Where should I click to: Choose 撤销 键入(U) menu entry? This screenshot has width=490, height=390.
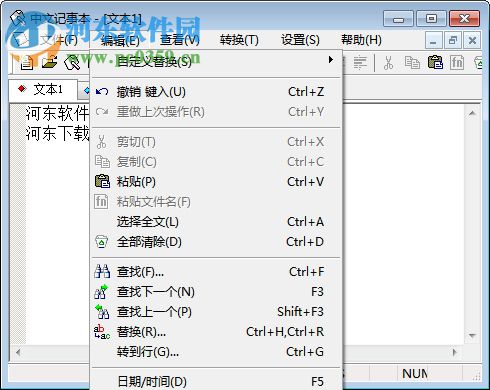pyautogui.click(x=216, y=92)
